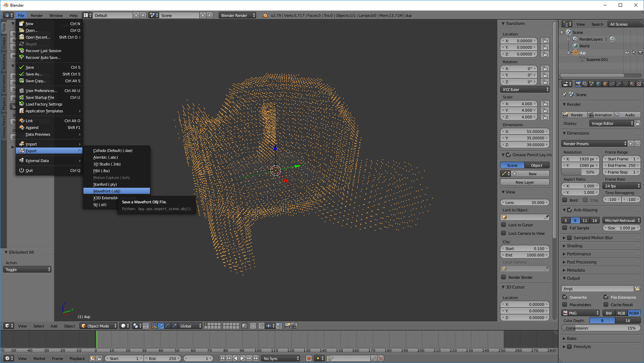Click the record keyframe button in timeline
The image size is (644, 363).
tap(308, 358)
